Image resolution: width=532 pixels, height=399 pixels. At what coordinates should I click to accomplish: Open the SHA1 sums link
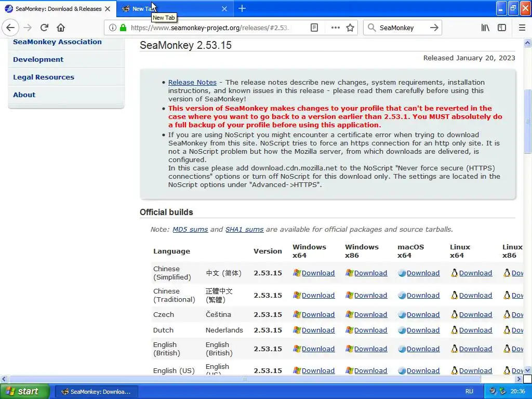coord(244,229)
